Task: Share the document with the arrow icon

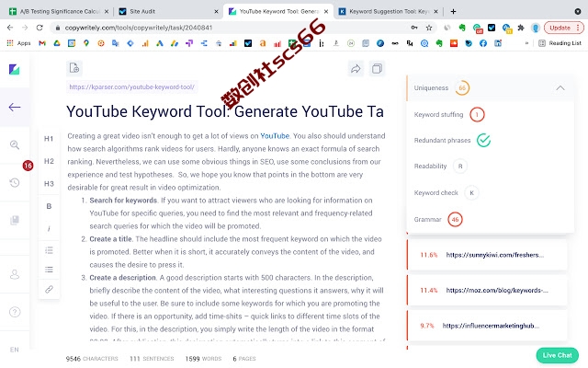Action: coord(356,68)
